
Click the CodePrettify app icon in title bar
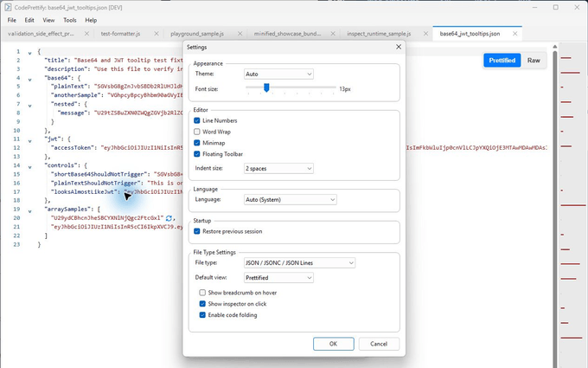tap(8, 7)
